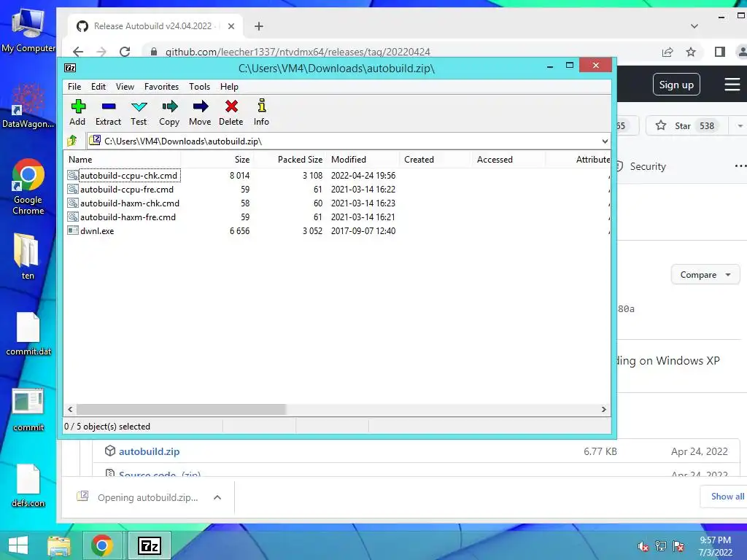Open GitHub hamburger menu
Image resolution: width=747 pixels, height=560 pixels.
[732, 85]
